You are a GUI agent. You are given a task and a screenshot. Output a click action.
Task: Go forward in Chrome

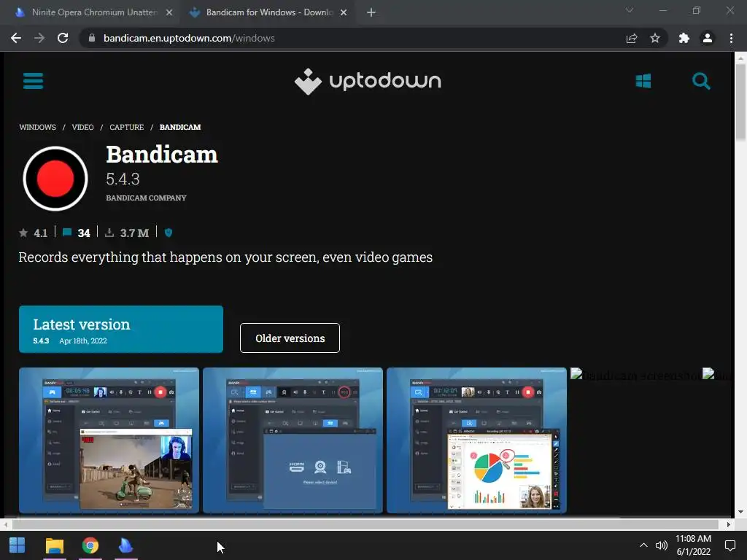pos(39,38)
